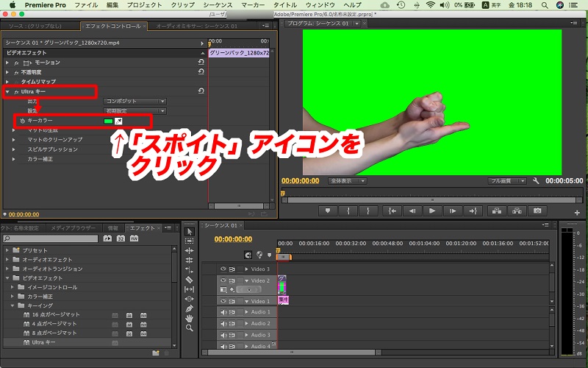This screenshot has width=588, height=368.
Task: Expand スピルサプレッション section
Action: point(14,149)
